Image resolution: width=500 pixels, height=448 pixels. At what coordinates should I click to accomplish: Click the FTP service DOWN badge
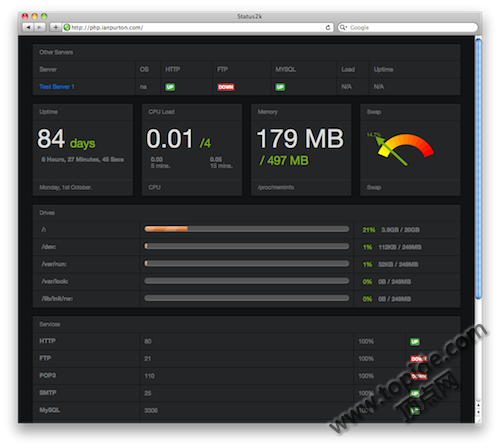(x=419, y=359)
